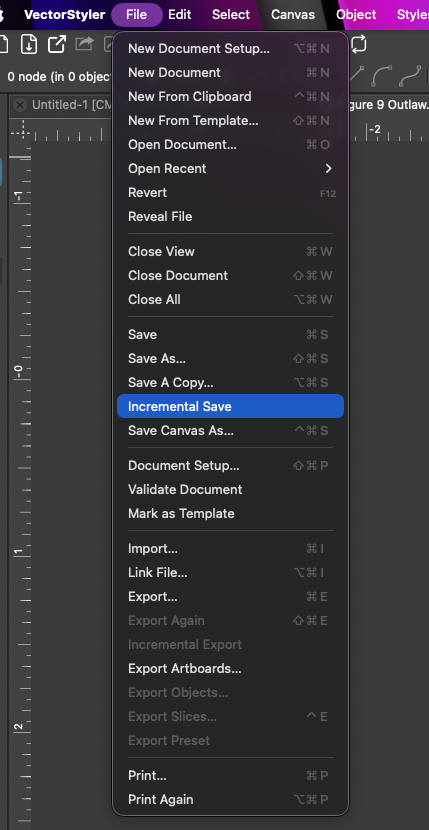Click the ruler origin crosshair corner
Screen dimensions: 429x830
(20, 130)
